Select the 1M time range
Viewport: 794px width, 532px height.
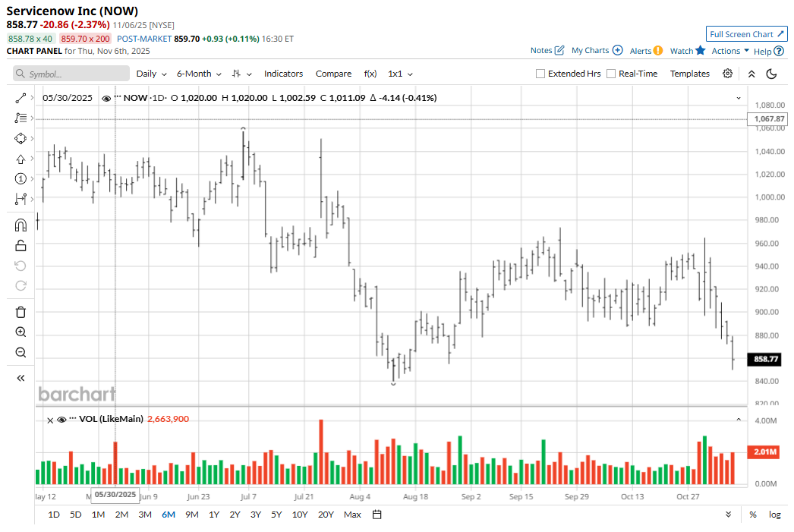click(98, 515)
